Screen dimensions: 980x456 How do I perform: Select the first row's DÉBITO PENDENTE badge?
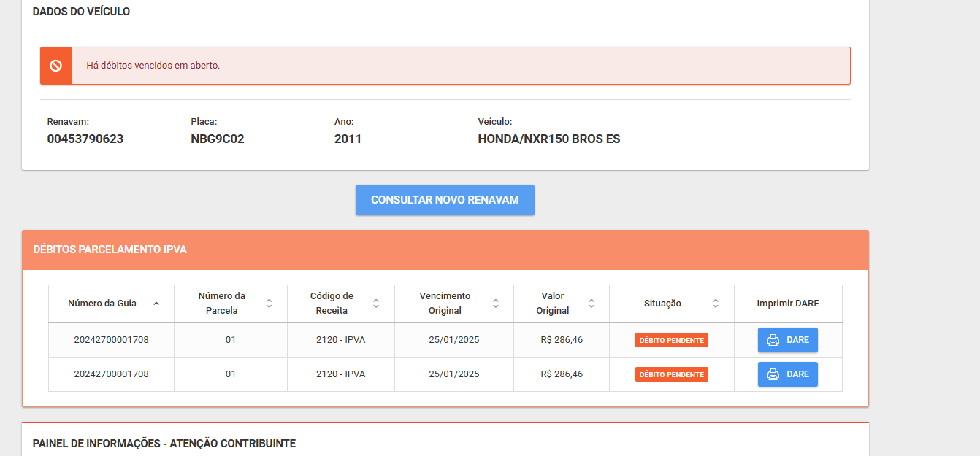coord(671,340)
